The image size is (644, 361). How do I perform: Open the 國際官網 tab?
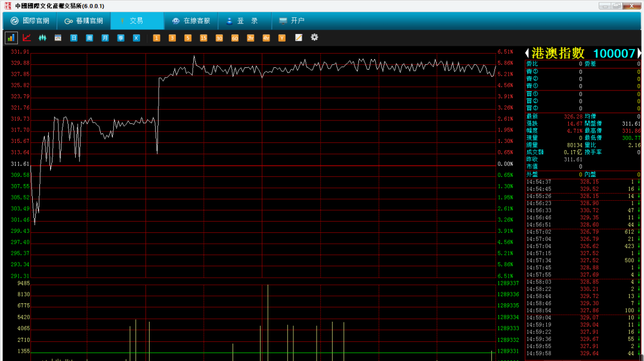click(30, 21)
